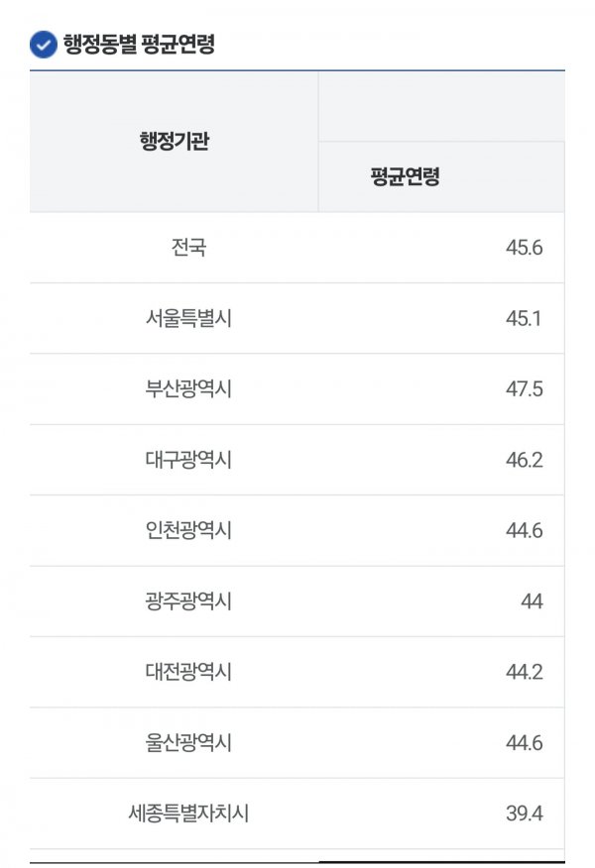Select the 행정동별 평균연령 heading text
Image resolution: width=595 pixels, height=868 pixels.
139,44
